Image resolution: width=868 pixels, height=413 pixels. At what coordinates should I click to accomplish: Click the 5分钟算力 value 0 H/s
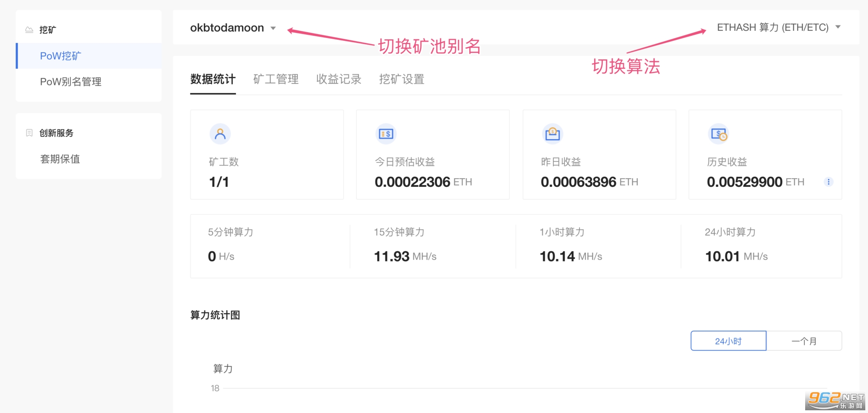(x=221, y=256)
